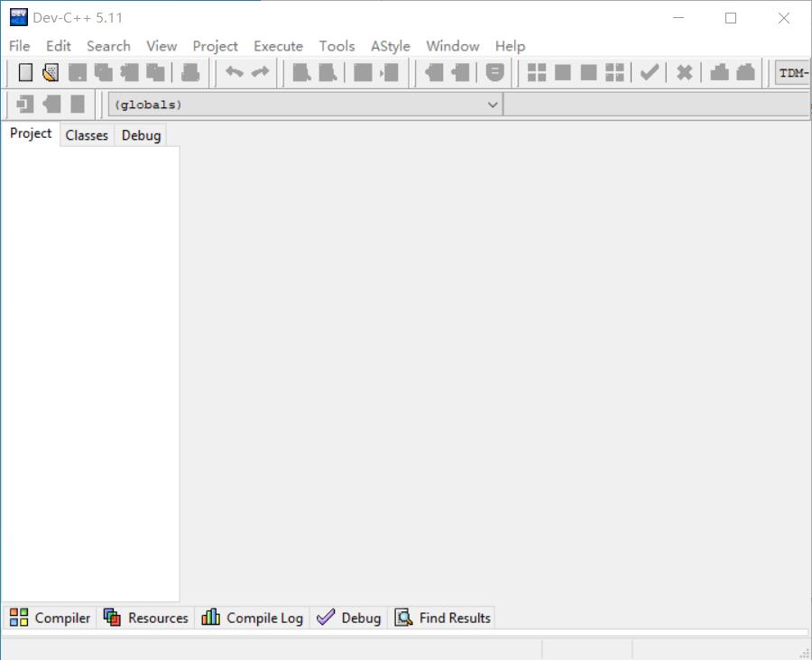Click the status bar resize grip
812x660 pixels.
(804, 653)
